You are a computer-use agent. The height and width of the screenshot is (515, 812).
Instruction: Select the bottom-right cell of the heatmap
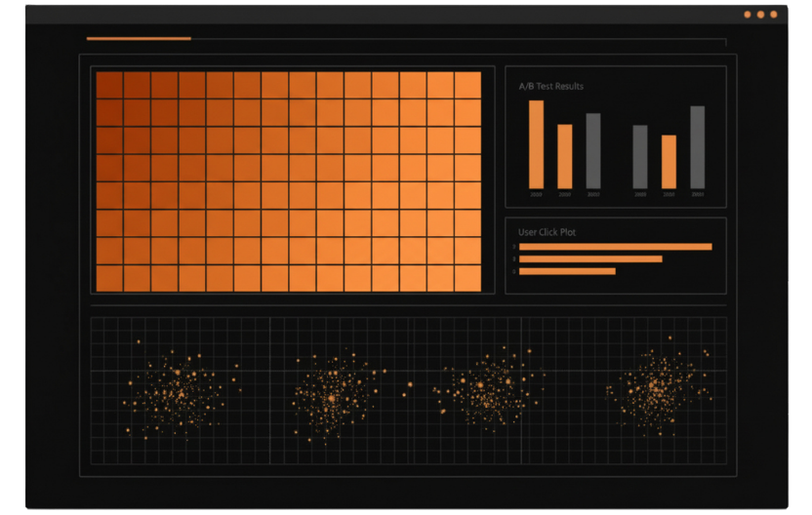[467, 278]
